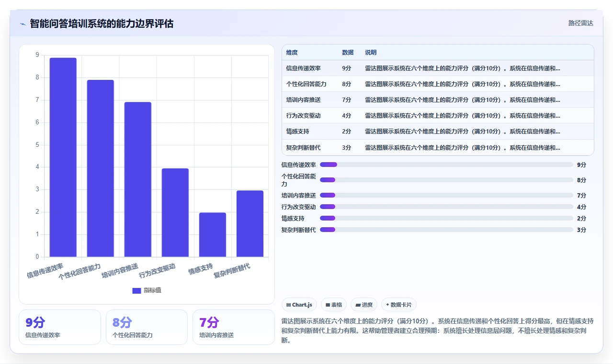613x364 pixels.
Task: Click the 情感支持 progress bar
Action: 446,218
